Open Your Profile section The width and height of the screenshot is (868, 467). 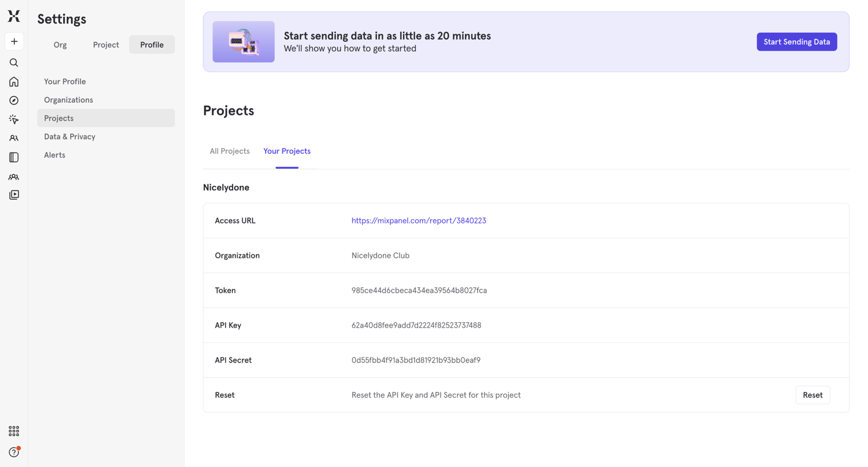(x=106, y=81)
